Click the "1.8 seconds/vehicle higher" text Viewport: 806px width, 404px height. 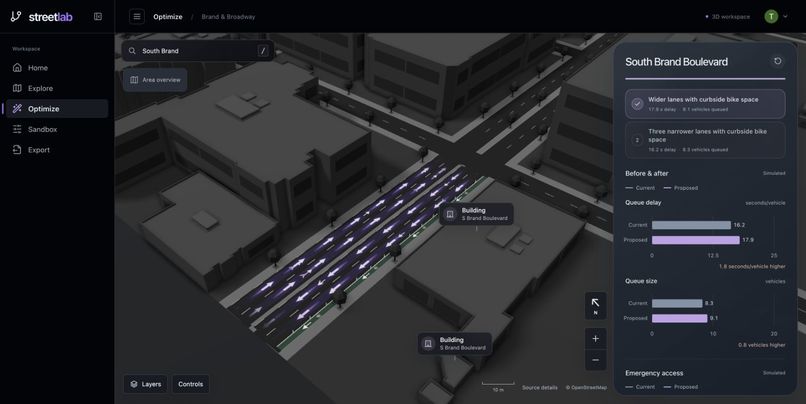[x=752, y=266]
